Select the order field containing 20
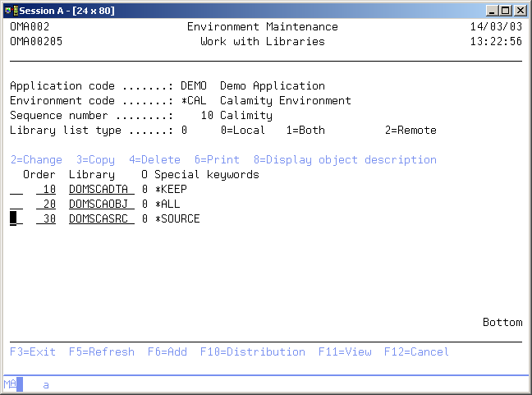Screen dimensions: 532x395 [x=46, y=204]
